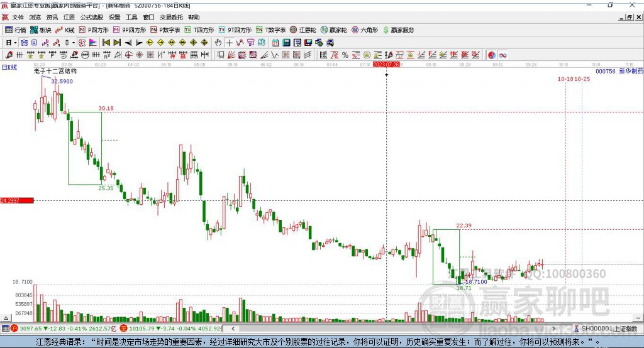Image resolution: width=644 pixels, height=348 pixels.
Task: Click Shanghai index 3097.65 in status bar
Action: point(30,329)
